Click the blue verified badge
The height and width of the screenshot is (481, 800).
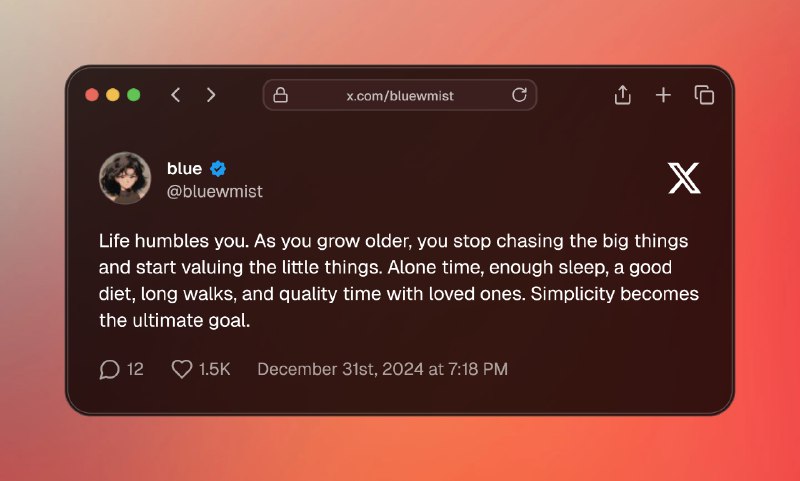click(218, 168)
